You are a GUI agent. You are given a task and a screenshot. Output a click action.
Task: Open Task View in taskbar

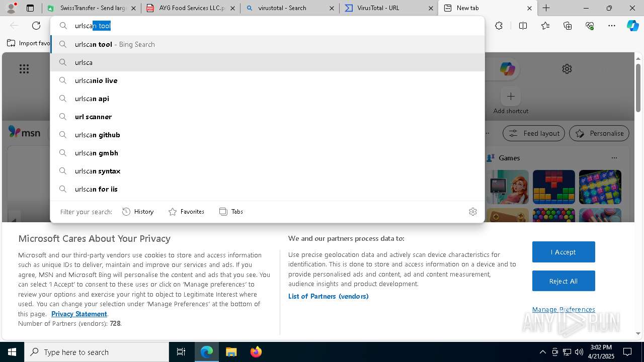[181, 352]
